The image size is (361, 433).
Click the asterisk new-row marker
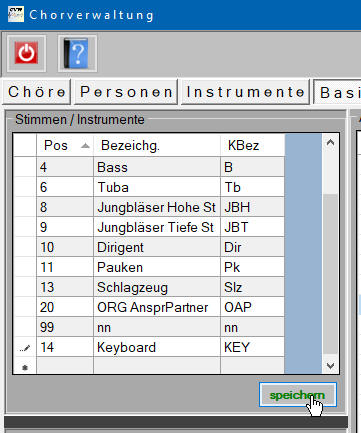[x=25, y=367]
